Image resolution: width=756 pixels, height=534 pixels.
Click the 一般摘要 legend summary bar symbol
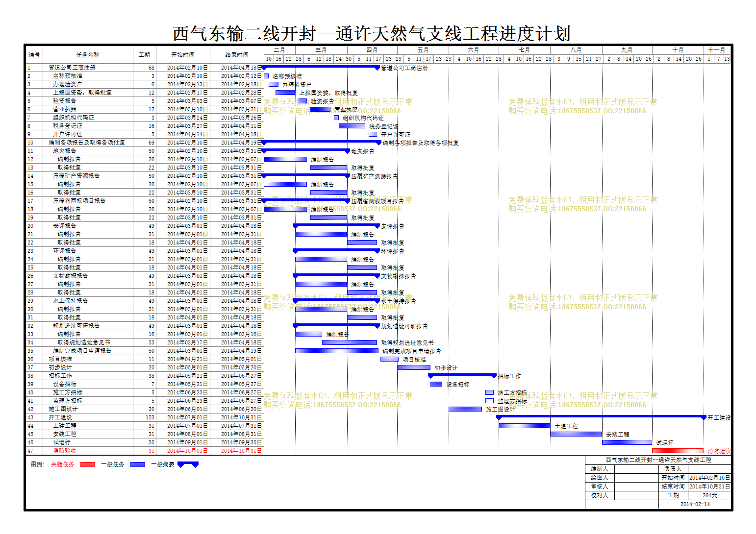click(x=188, y=464)
